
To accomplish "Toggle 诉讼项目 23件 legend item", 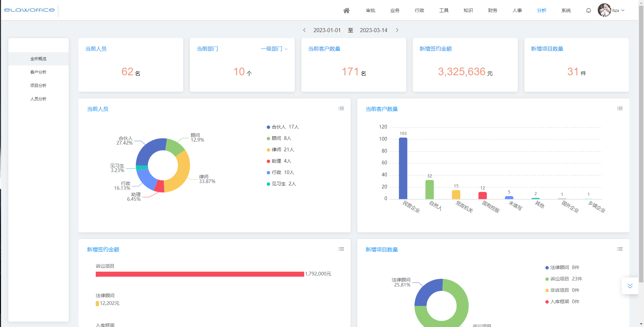I will (564, 279).
